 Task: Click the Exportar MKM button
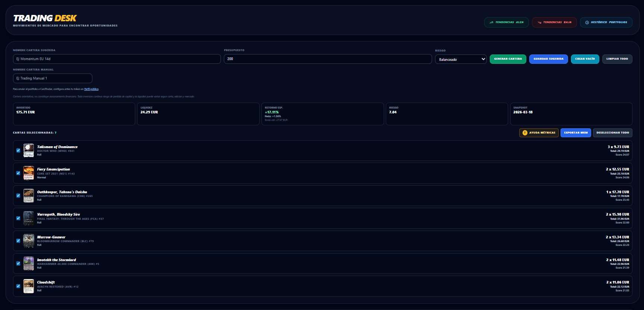575,133
